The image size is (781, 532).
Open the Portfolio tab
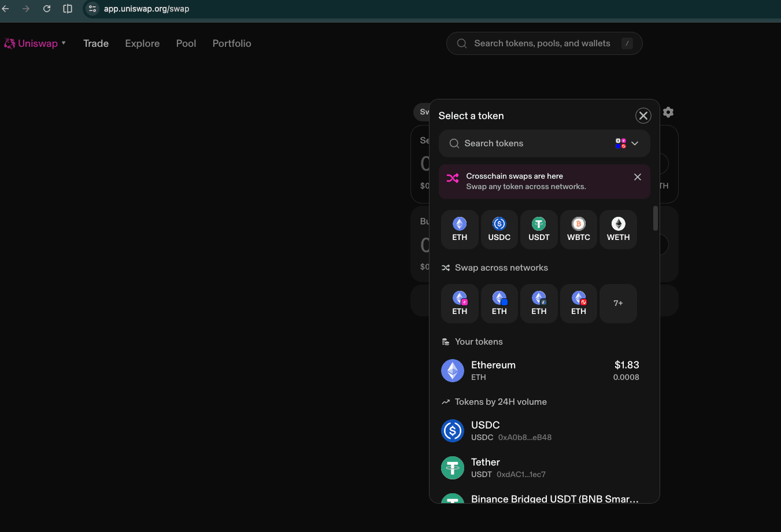point(232,43)
